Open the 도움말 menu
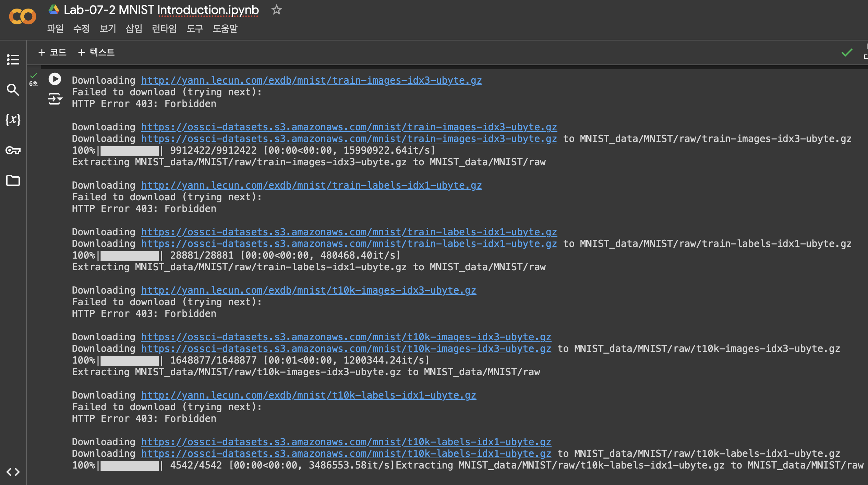868x485 pixels. [225, 29]
